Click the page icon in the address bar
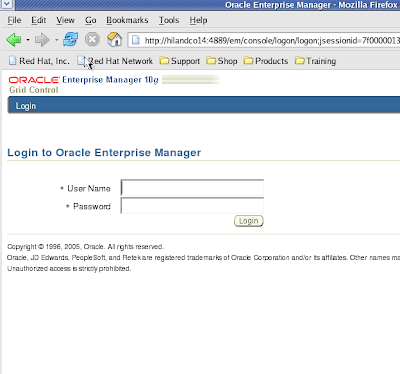Viewport: 400px width, 374px height. 136,40
